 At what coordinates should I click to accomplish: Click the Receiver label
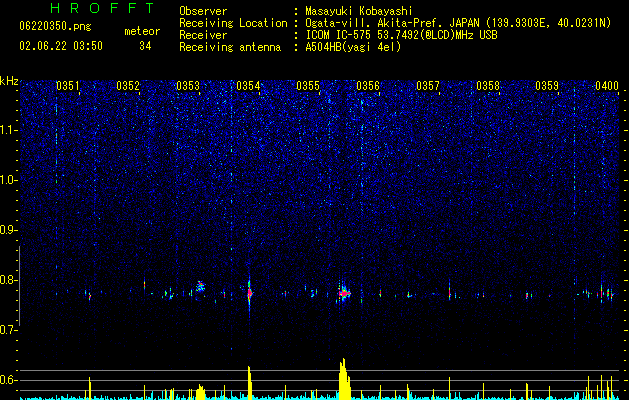coord(203,35)
